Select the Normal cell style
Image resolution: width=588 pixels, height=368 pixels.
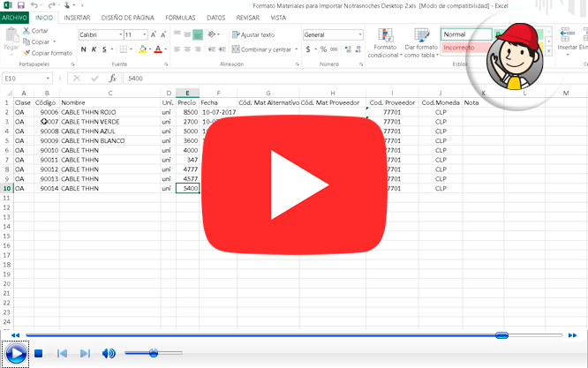coord(466,34)
